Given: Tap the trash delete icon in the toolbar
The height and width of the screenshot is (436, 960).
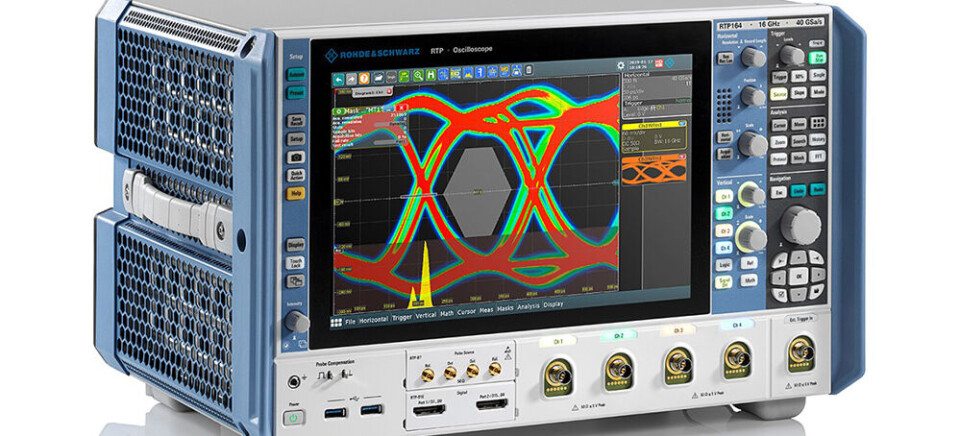Looking at the screenshot, I should [x=528, y=70].
